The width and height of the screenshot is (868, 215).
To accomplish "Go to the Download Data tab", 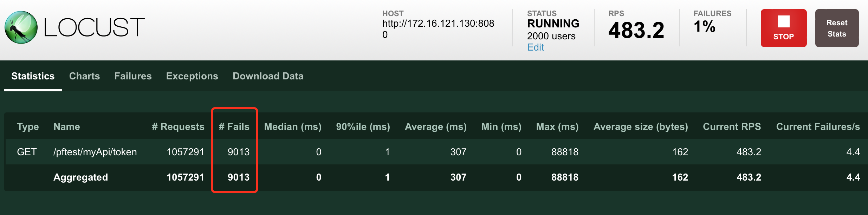I will [268, 76].
